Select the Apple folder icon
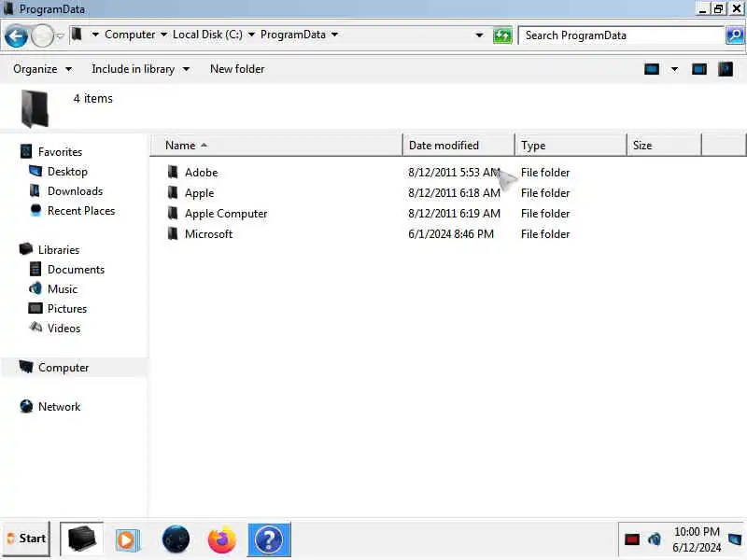Viewport: 747px width, 560px height. [x=173, y=192]
